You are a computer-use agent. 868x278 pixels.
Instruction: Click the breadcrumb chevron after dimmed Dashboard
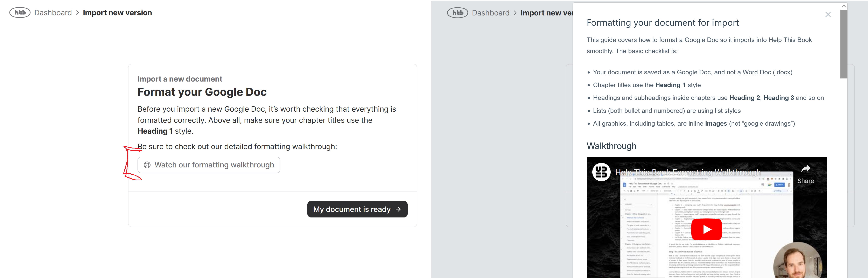pyautogui.click(x=515, y=13)
